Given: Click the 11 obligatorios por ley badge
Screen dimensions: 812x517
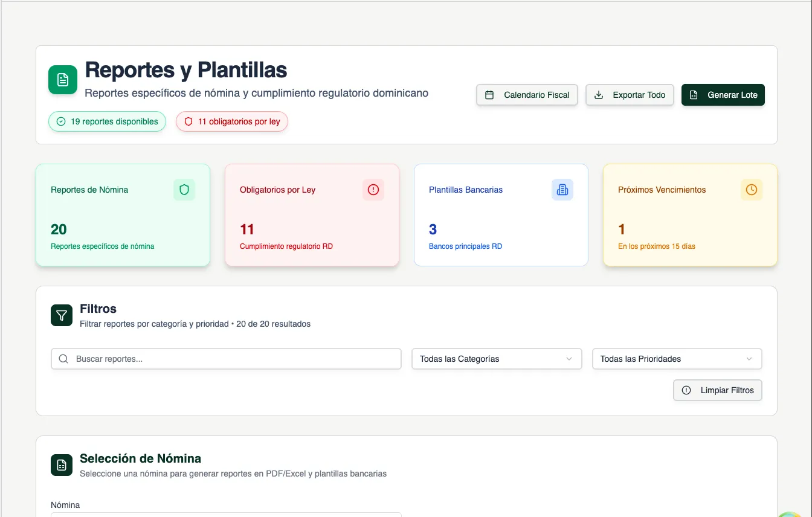Looking at the screenshot, I should click(232, 121).
